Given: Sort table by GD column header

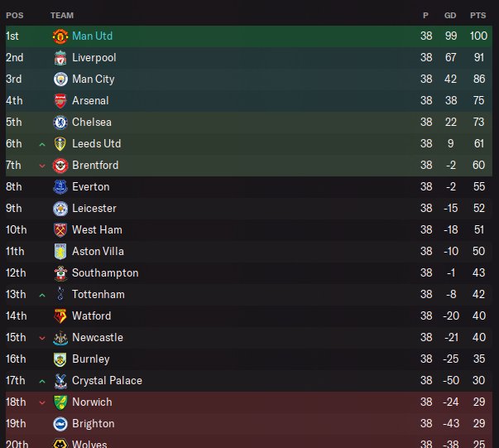Looking at the screenshot, I should pos(450,16).
